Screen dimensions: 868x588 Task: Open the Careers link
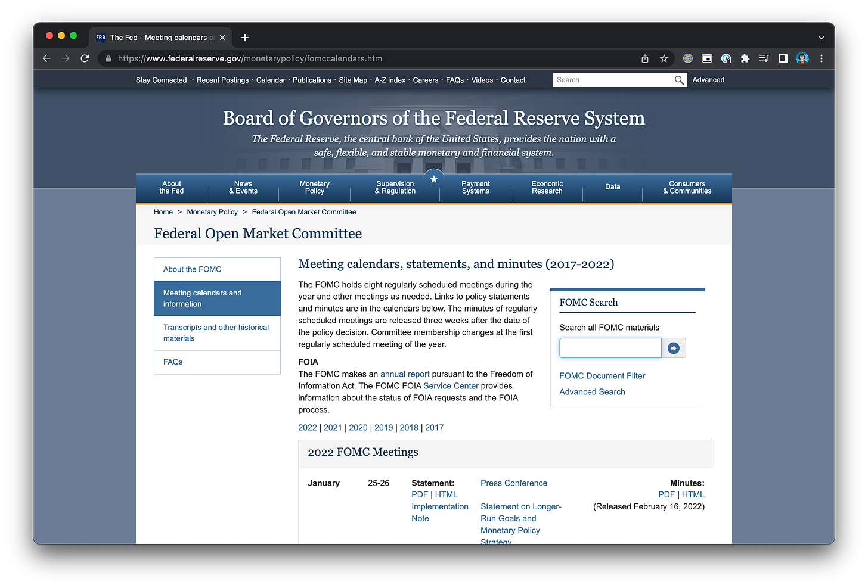426,80
